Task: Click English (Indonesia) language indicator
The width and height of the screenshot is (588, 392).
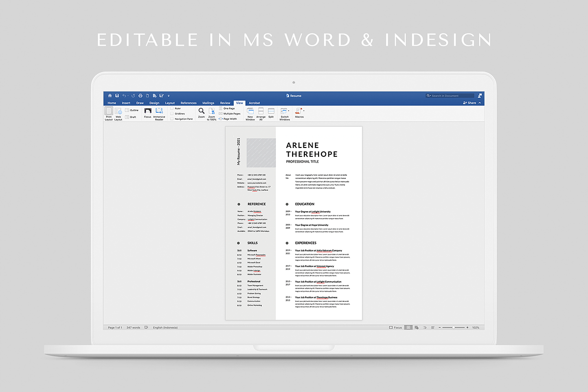Action: coord(165,327)
